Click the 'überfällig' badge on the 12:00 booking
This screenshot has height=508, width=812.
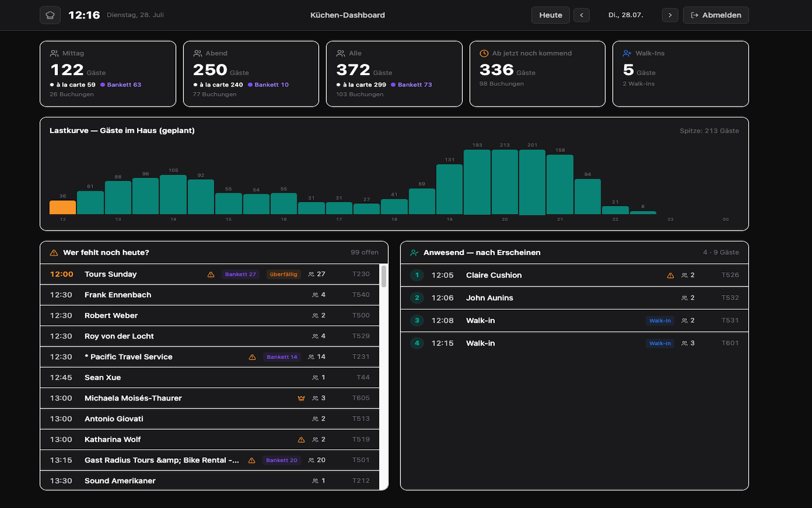(284, 274)
